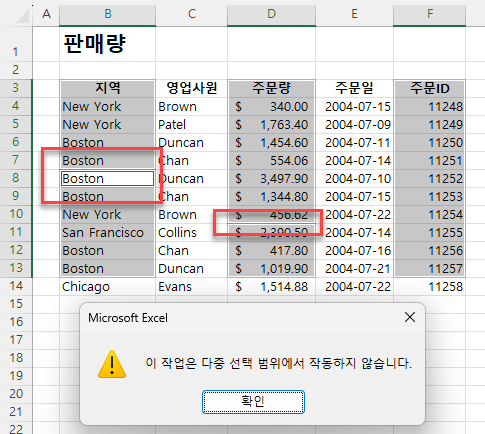The width and height of the screenshot is (485, 434).
Task: Select order ID cell 11257
Action: [x=430, y=268]
